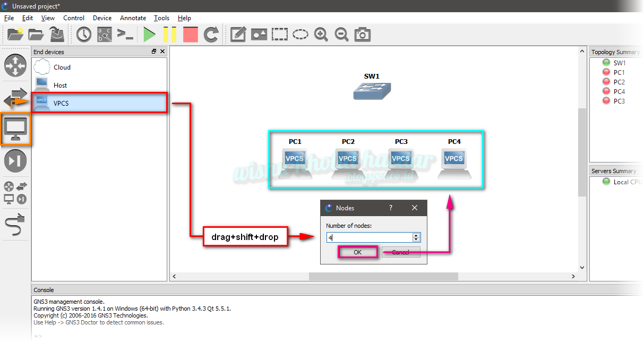Open the File menu
Viewport: 644px width, 342px height.
coord(9,18)
